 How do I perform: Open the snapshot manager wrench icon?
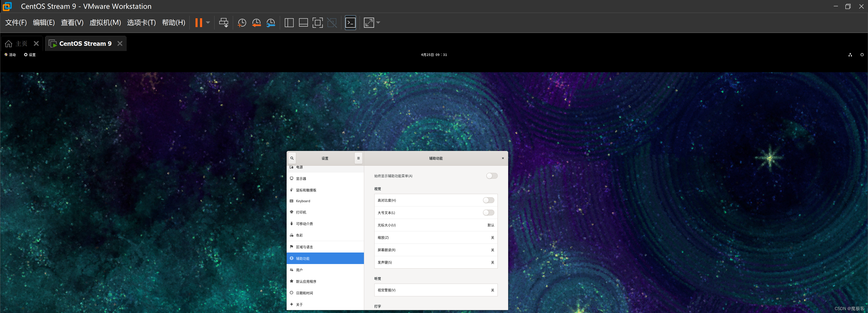[x=271, y=23]
